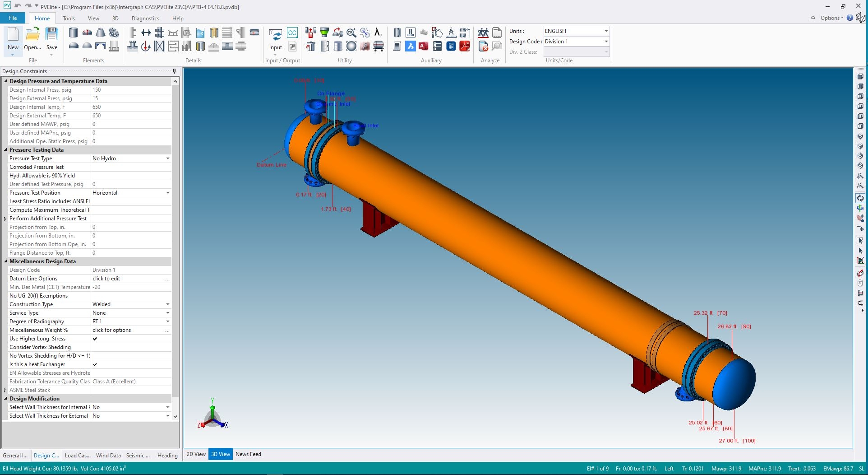The image size is (868, 475).
Task: Collapse the ribbon with the caret button
Action: tap(813, 18)
